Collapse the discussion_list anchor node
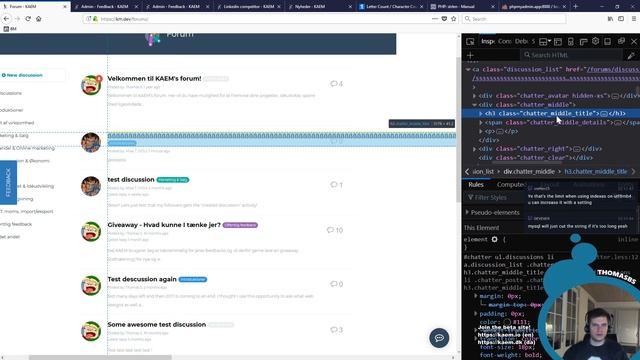 pyautogui.click(x=468, y=69)
